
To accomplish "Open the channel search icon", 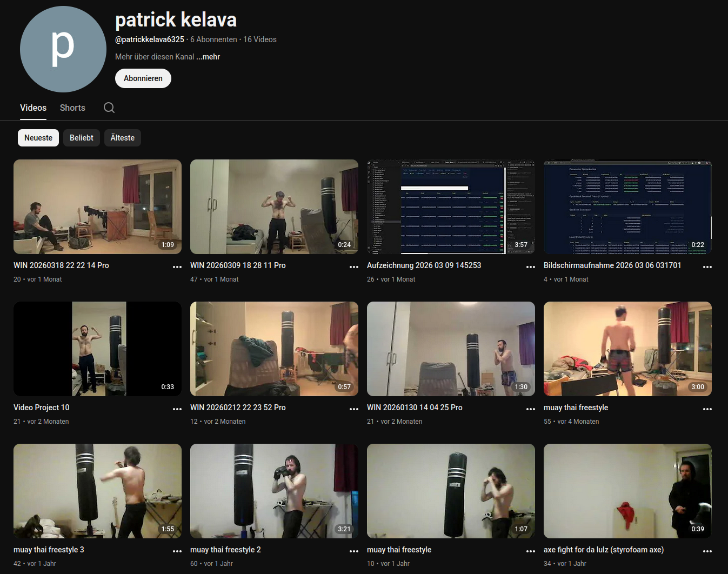I will click(109, 108).
